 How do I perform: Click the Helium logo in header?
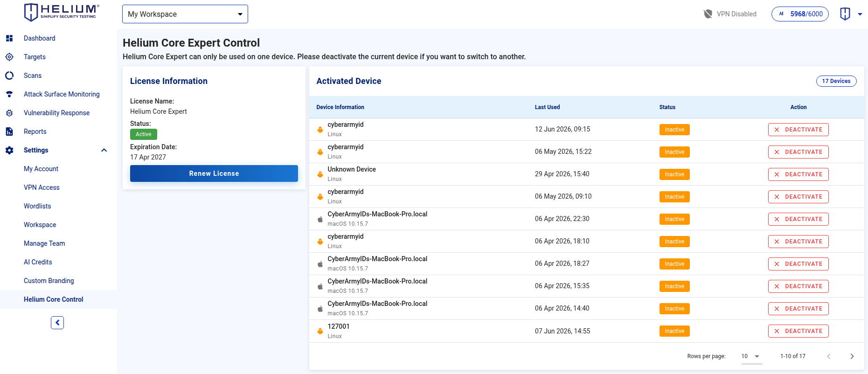point(62,13)
